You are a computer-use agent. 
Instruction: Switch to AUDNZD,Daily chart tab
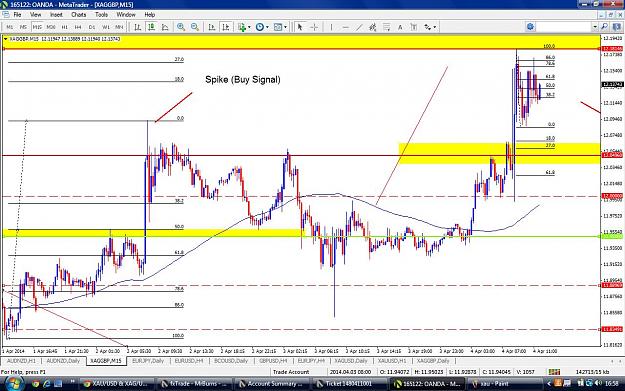[x=63, y=361]
